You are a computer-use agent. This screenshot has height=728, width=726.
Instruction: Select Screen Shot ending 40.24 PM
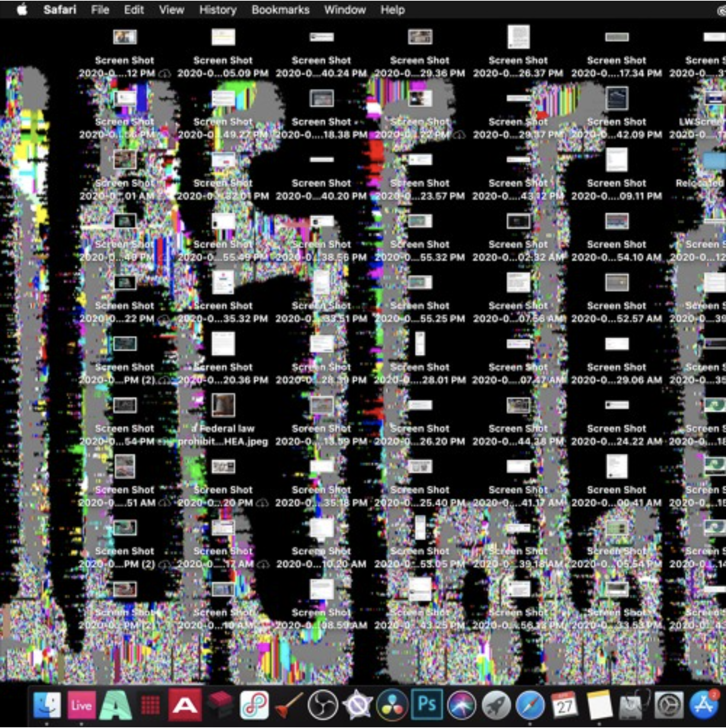pyautogui.click(x=321, y=38)
